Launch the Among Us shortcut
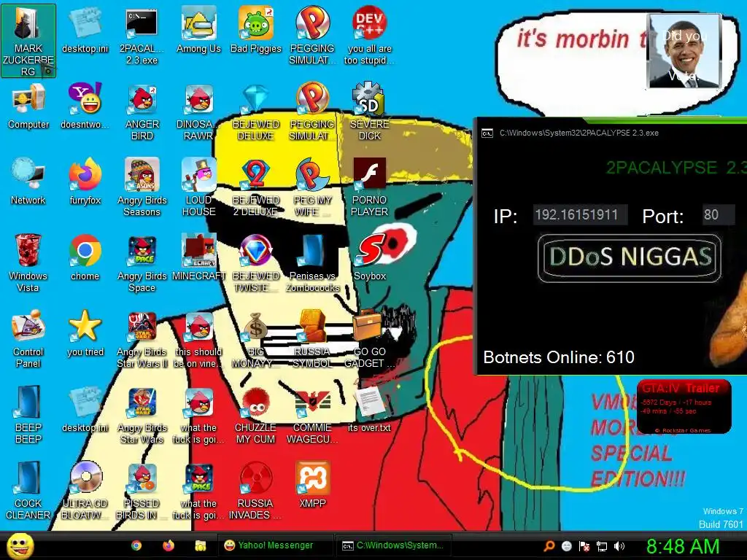Screen dimensions: 747x560 (x=198, y=31)
